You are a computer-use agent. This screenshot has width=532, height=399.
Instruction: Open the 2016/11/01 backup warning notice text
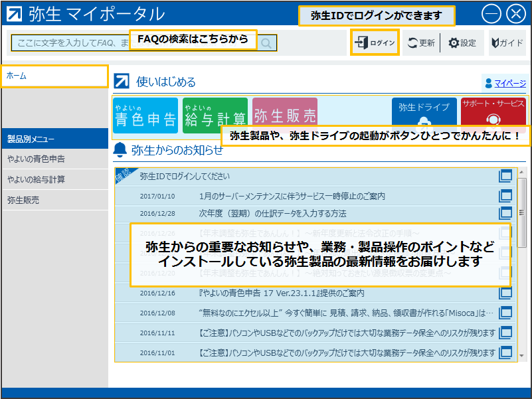click(347, 353)
